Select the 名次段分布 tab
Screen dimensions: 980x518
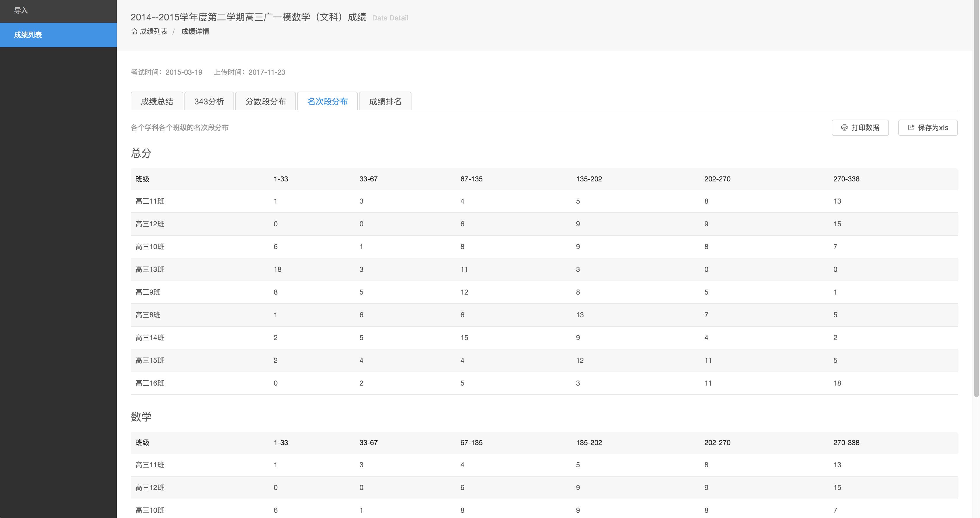pyautogui.click(x=327, y=101)
